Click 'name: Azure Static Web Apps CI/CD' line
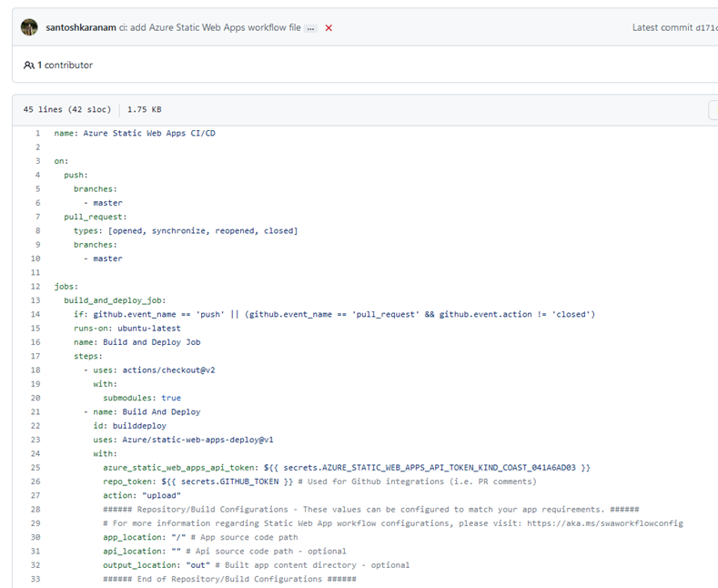This screenshot has width=718, height=588. 135,133
